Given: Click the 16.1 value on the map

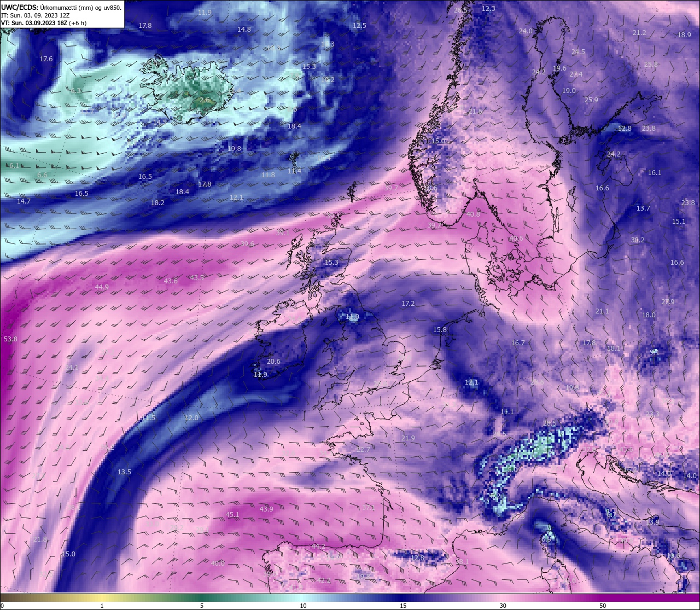Looking at the screenshot, I should pyautogui.click(x=655, y=173).
